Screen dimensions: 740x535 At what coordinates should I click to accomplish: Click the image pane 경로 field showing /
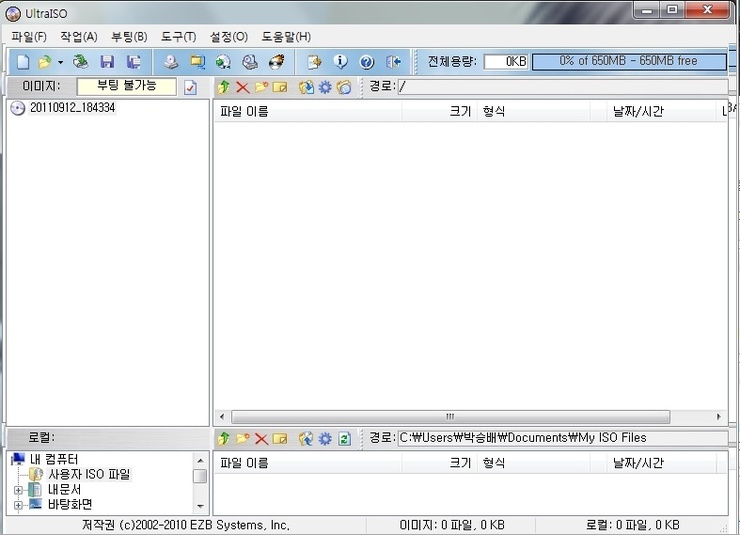(x=563, y=86)
